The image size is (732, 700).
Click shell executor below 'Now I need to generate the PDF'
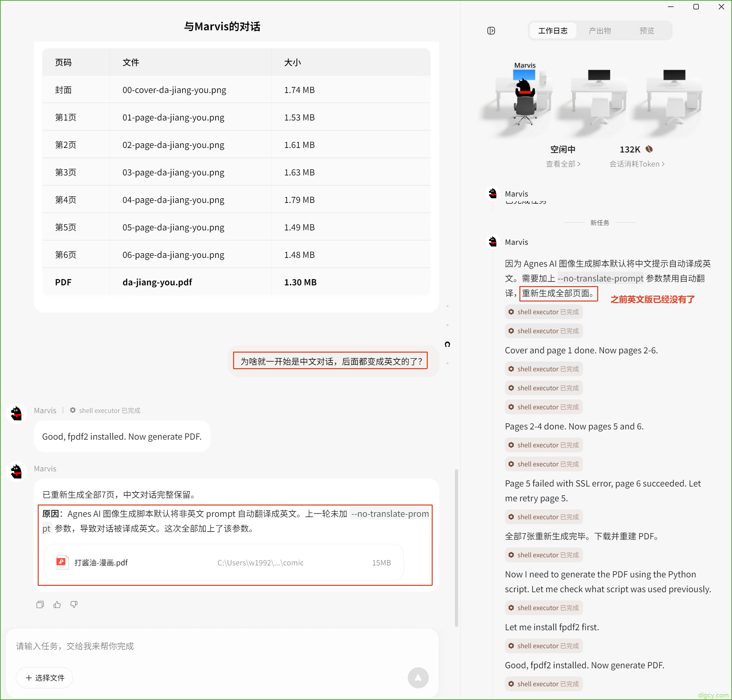(x=544, y=608)
